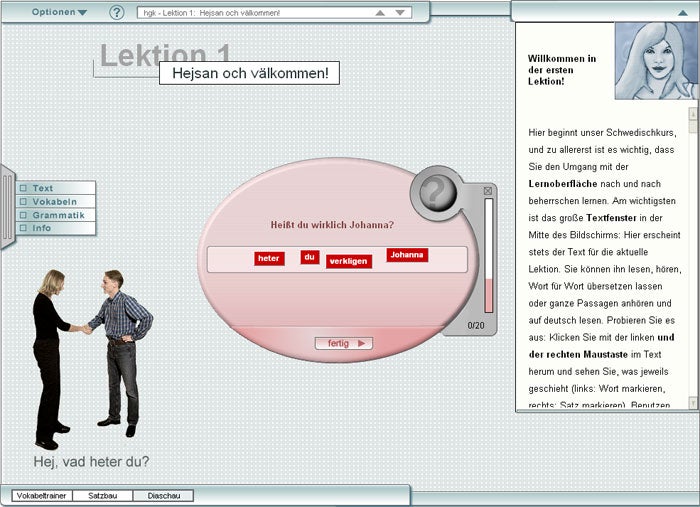This screenshot has width=700, height=507.
Task: Click the exercise progress bar
Action: point(489,256)
